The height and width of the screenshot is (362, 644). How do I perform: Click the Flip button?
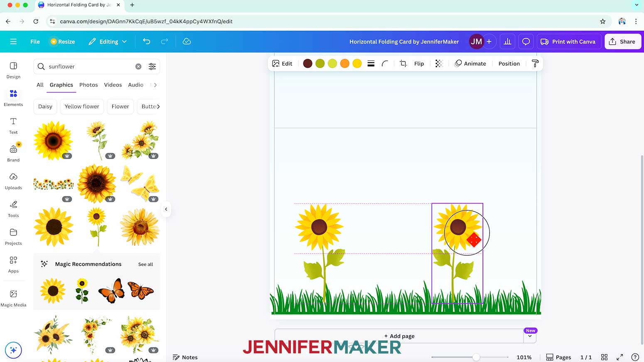(x=419, y=64)
